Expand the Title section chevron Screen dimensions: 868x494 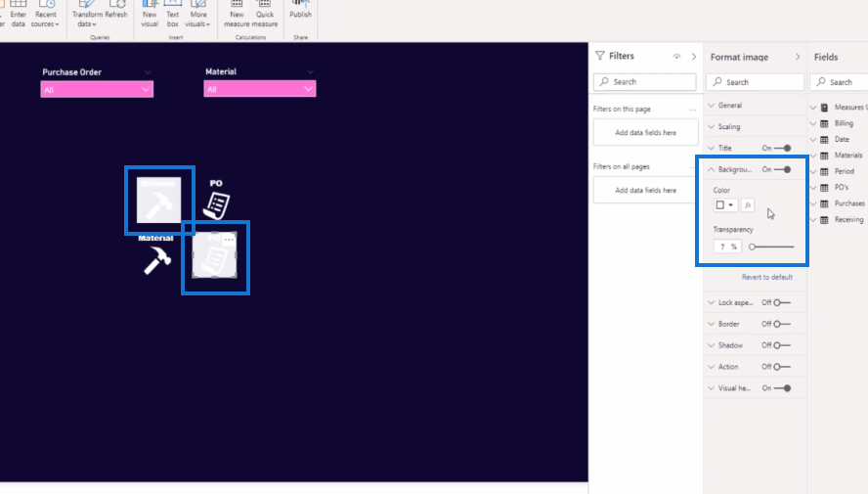click(x=712, y=148)
